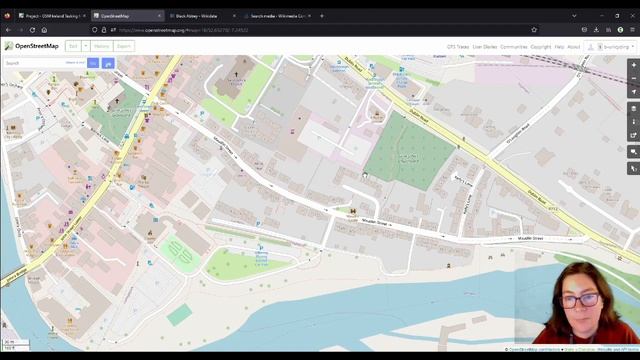Open the About link
Viewport: 640px width, 360px height.
[573, 47]
